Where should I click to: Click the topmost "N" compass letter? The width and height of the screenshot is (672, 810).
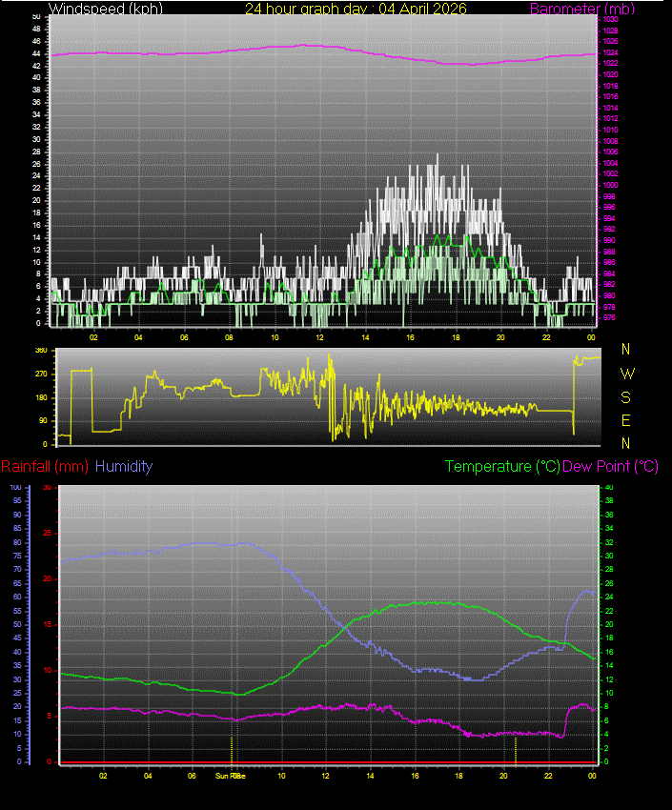625,349
